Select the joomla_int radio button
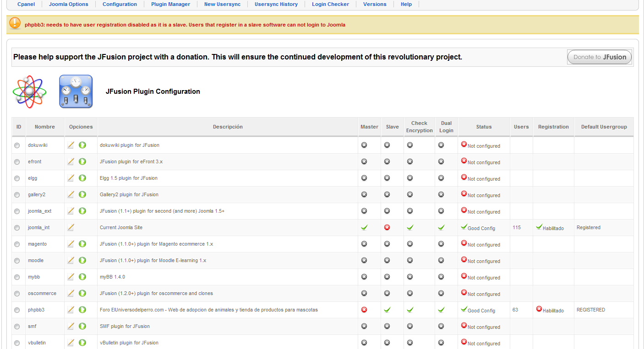 tap(17, 228)
